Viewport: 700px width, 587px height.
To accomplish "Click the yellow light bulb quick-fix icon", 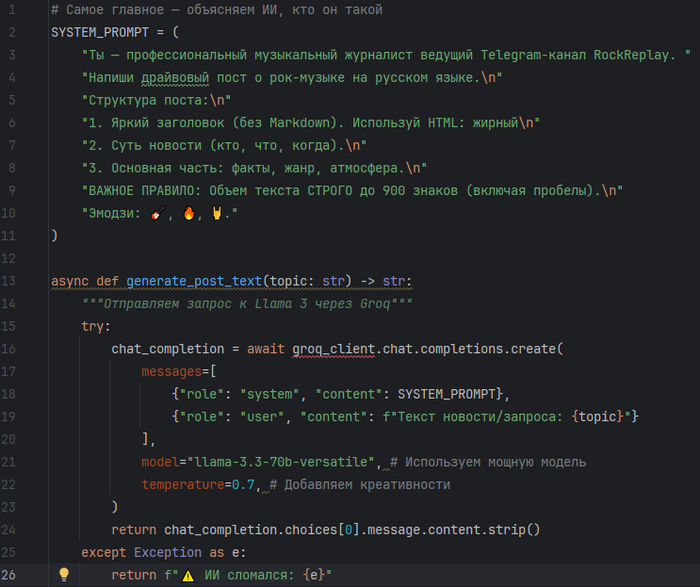I will [x=64, y=574].
